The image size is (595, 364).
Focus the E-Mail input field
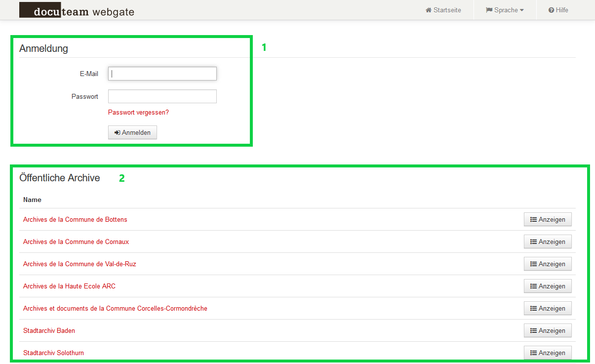coord(162,74)
